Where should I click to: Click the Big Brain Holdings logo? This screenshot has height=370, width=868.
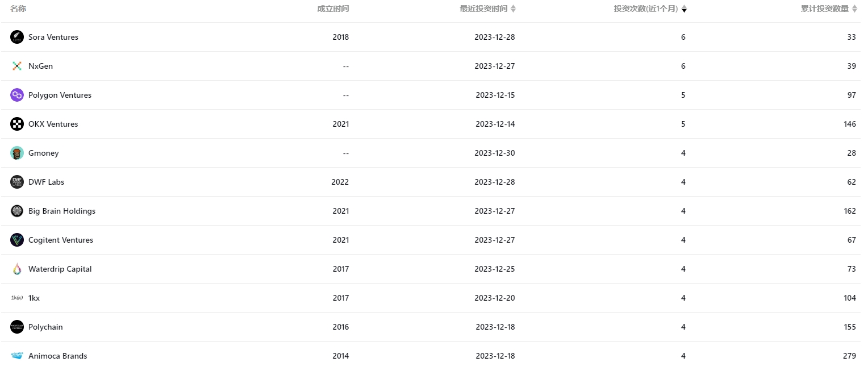(17, 211)
